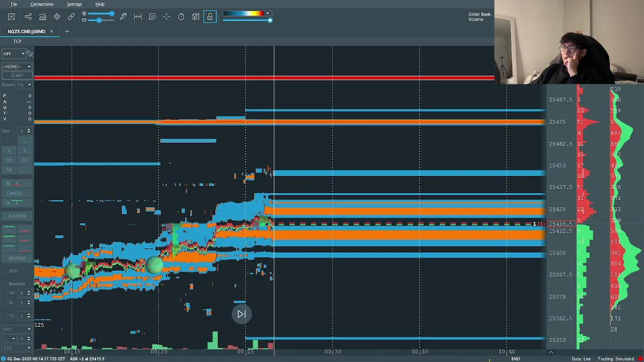Screen dimensions: 644x362
Task: Click the stopwatch timer icon
Action: [x=181, y=17]
